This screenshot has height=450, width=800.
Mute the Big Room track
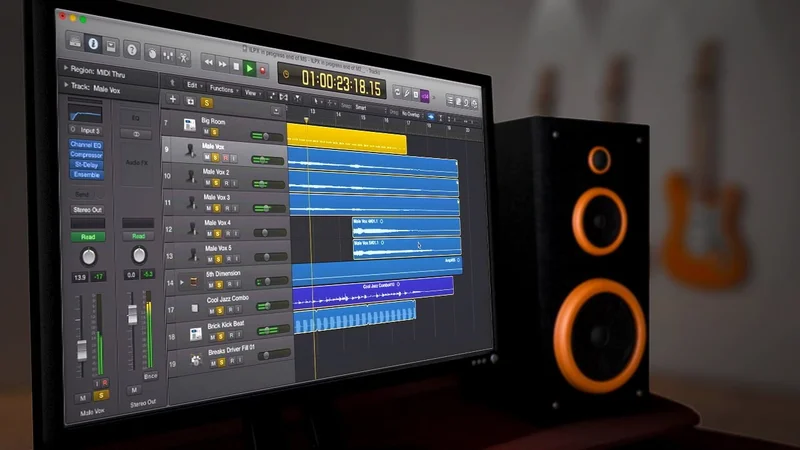click(x=206, y=132)
